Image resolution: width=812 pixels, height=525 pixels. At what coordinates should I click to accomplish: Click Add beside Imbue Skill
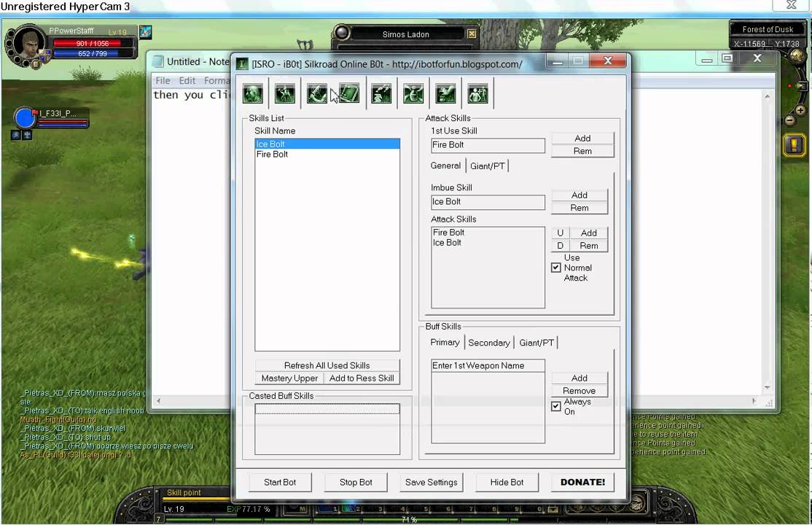[x=579, y=195]
